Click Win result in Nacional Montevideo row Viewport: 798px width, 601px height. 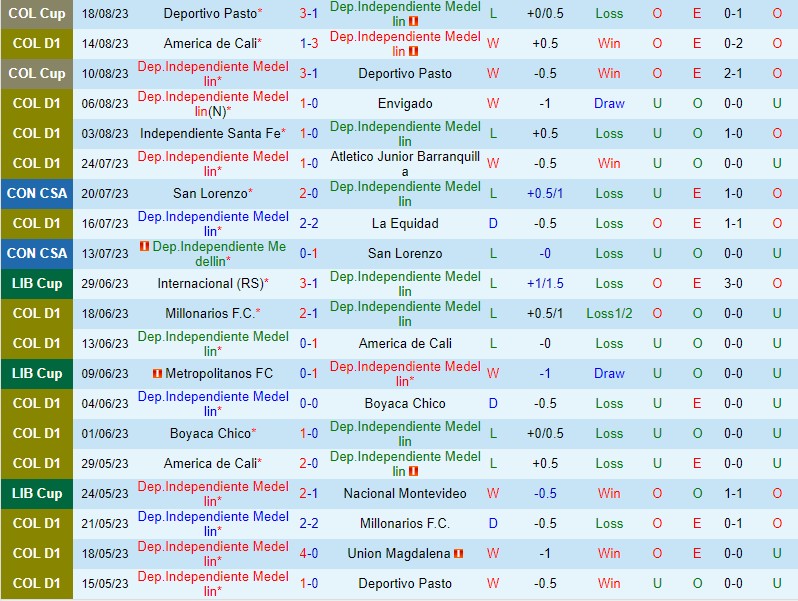pyautogui.click(x=609, y=494)
